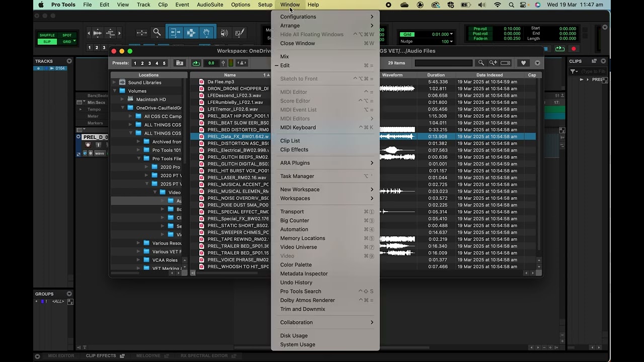The width and height of the screenshot is (644, 362).
Task: Click the Spotlight search icon in menu bar
Action: click(x=512, y=5)
